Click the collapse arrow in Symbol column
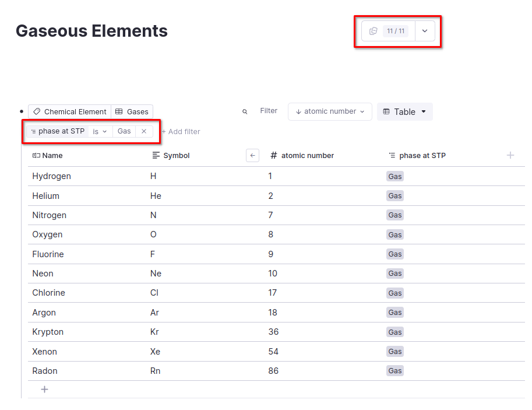 click(x=252, y=155)
